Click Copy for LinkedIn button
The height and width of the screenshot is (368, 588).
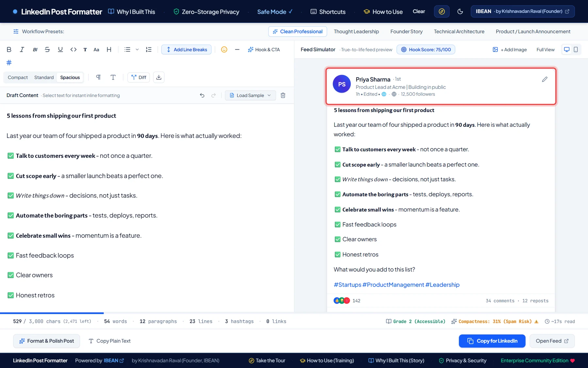click(492, 341)
